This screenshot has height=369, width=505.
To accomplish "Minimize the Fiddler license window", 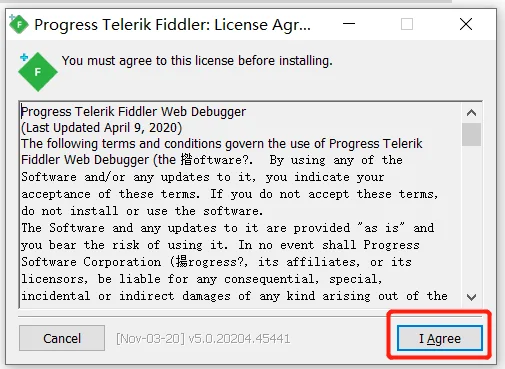I will 349,24.
